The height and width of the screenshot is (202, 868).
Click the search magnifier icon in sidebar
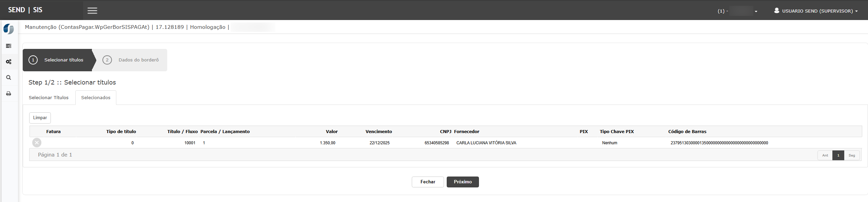(9, 77)
